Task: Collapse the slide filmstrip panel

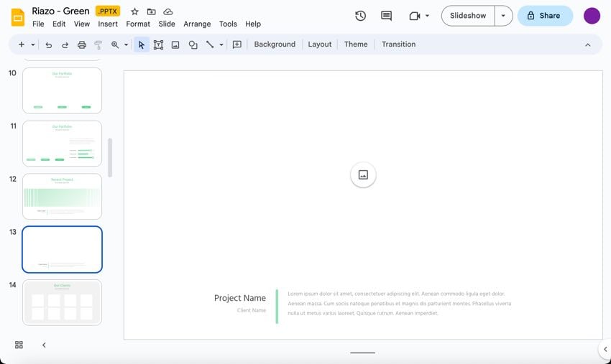Action: (44, 345)
